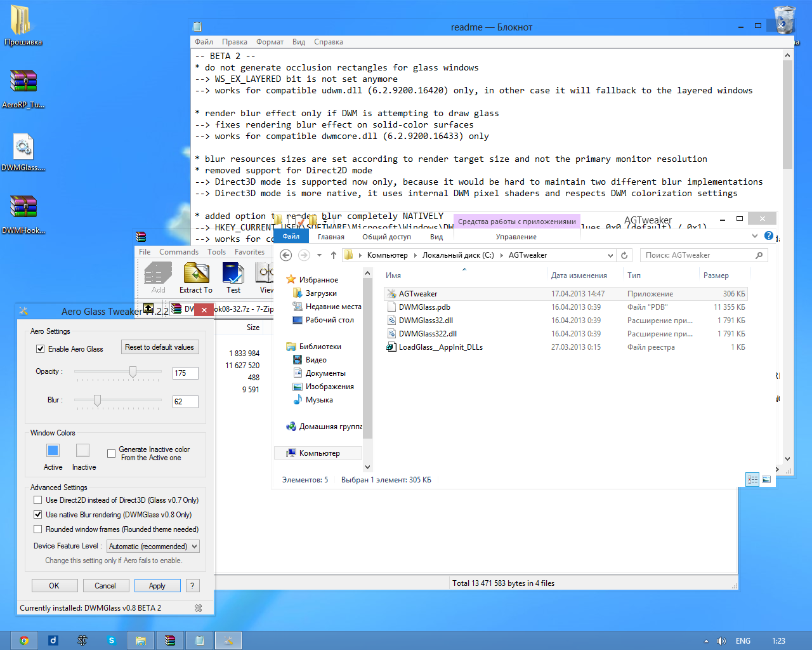Screen dimensions: 812x650
Task: Switch to WinRAR via its taskbar icon
Action: pyautogui.click(x=170, y=640)
